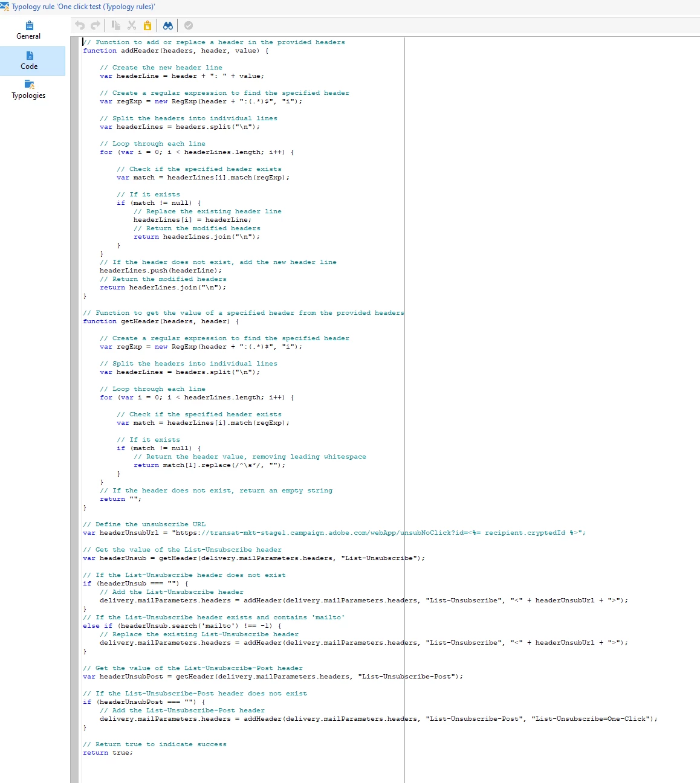The width and height of the screenshot is (700, 783).
Task: Click the Redo toolbar icon
Action: coord(96,25)
